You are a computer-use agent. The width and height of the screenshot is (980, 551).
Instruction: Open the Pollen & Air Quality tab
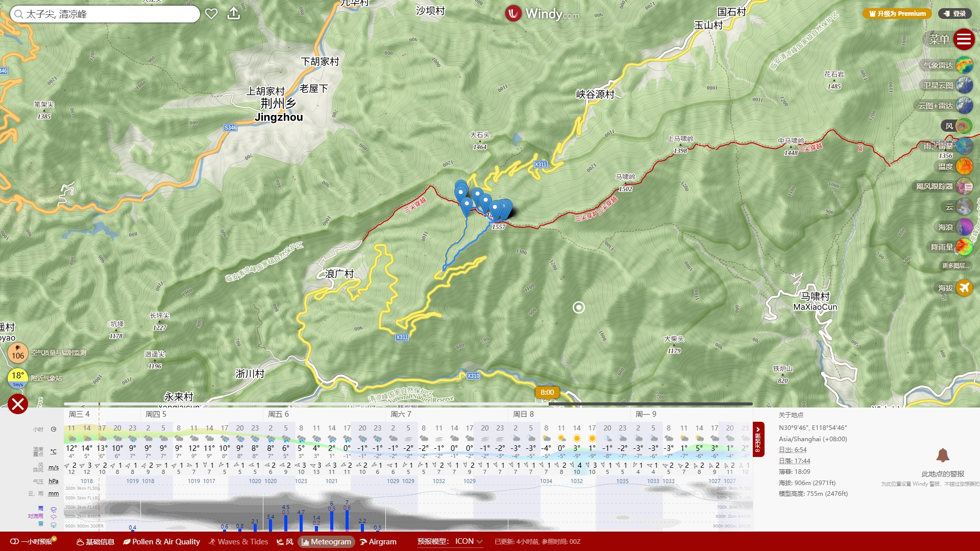click(161, 542)
